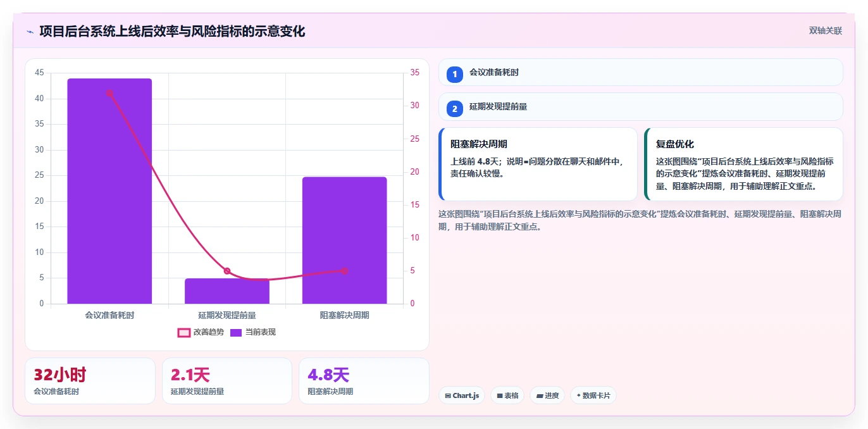Click the 双轴关联 label
Screen dimensions: 868x429
[825, 30]
